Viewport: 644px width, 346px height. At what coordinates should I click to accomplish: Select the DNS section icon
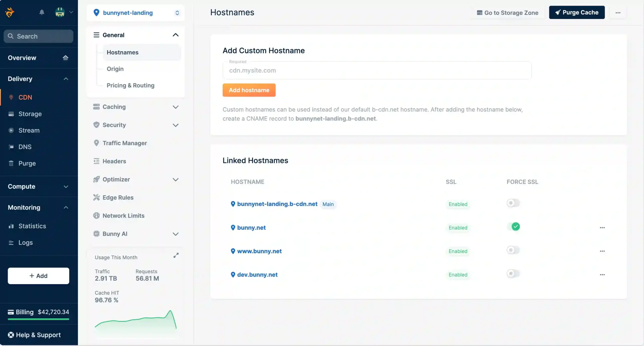[x=11, y=147]
